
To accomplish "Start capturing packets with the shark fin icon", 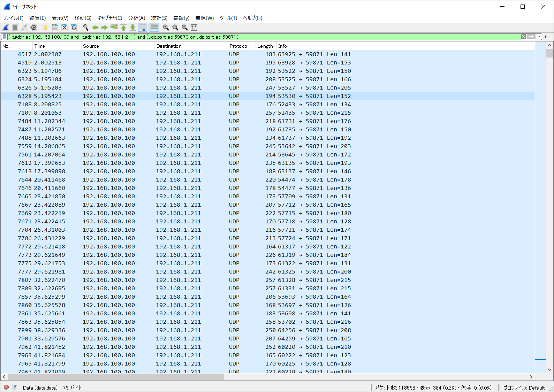I will (x=6, y=28).
